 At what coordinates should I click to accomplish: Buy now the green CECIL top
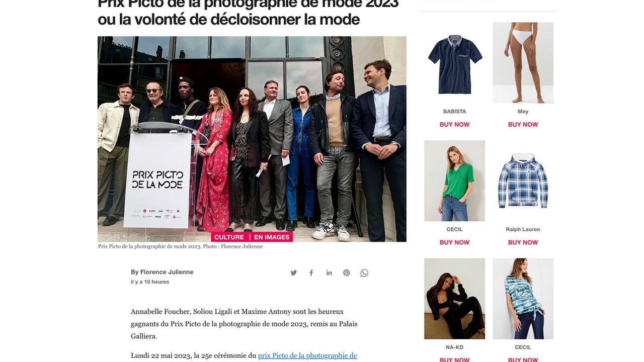click(x=454, y=242)
